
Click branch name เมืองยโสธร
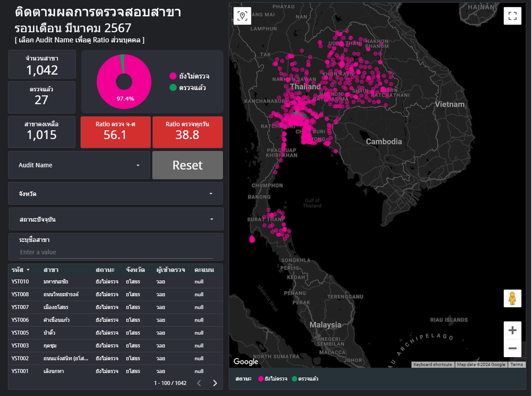[x=56, y=307]
